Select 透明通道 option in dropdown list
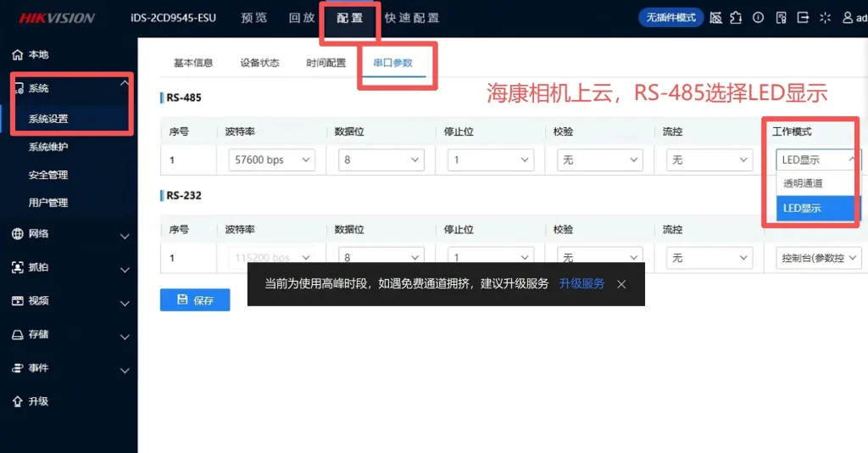The width and height of the screenshot is (868, 453). [x=818, y=183]
